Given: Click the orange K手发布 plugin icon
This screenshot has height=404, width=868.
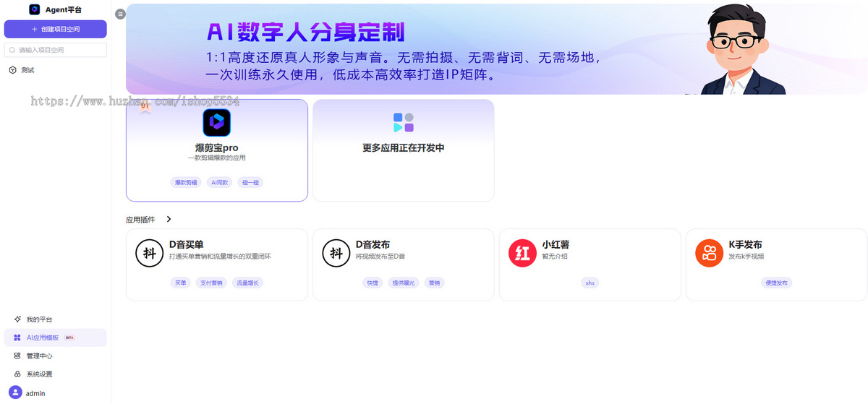Looking at the screenshot, I should click(710, 253).
